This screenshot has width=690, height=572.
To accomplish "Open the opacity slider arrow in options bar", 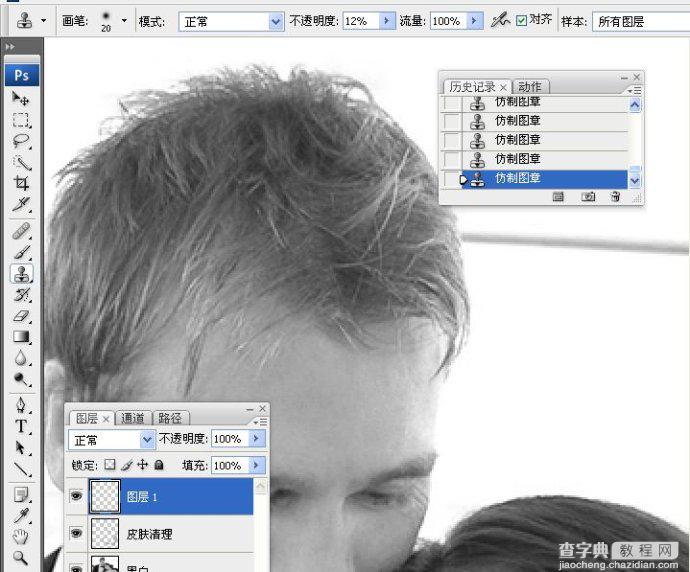I will point(386,21).
